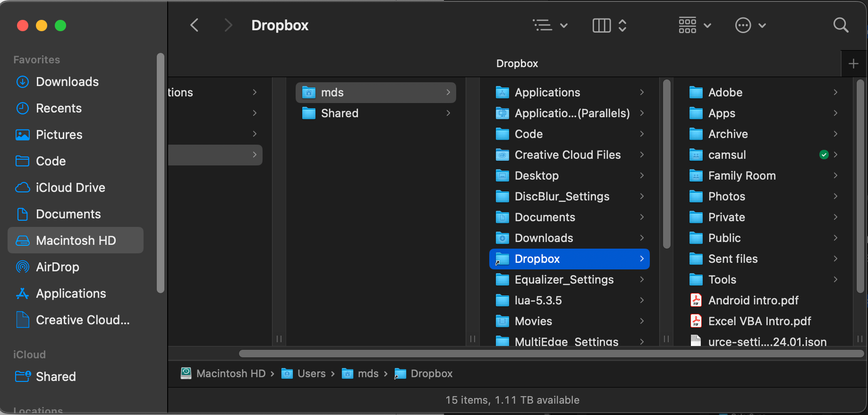Select Excel VBA Intro.pdf file
This screenshot has width=868, height=415.
pos(763,321)
